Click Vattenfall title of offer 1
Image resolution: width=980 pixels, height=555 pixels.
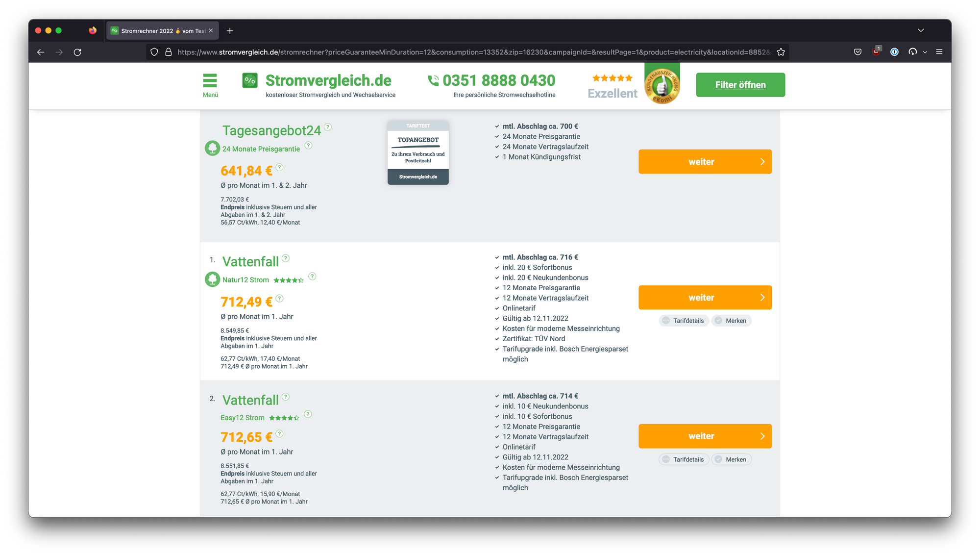(250, 261)
